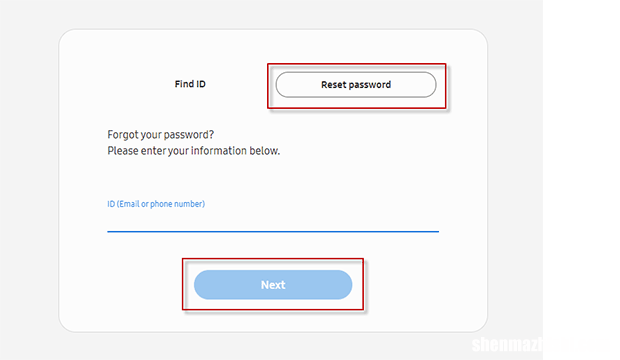Screen dimensions: 620x360
Task: Click the shenmazi watermark text
Action: [x=507, y=345]
